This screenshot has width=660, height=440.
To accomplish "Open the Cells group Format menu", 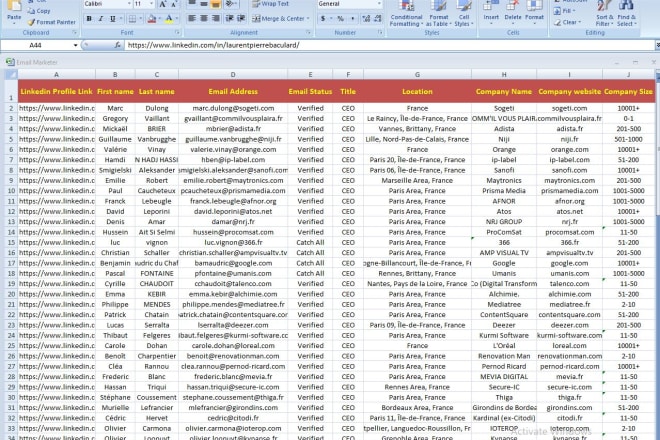I will [x=534, y=13].
